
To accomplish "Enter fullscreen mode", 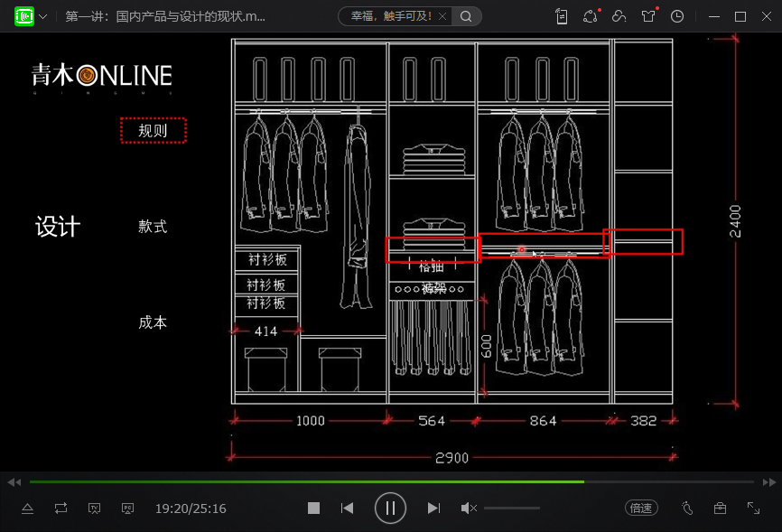I will point(753,509).
